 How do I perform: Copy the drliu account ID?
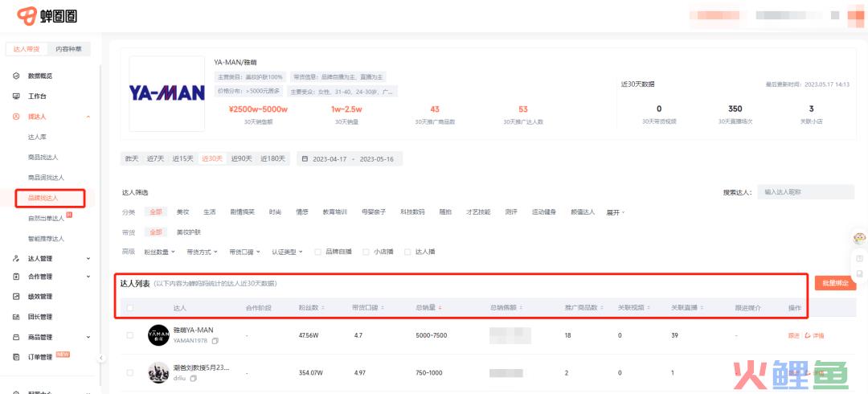coord(193,379)
